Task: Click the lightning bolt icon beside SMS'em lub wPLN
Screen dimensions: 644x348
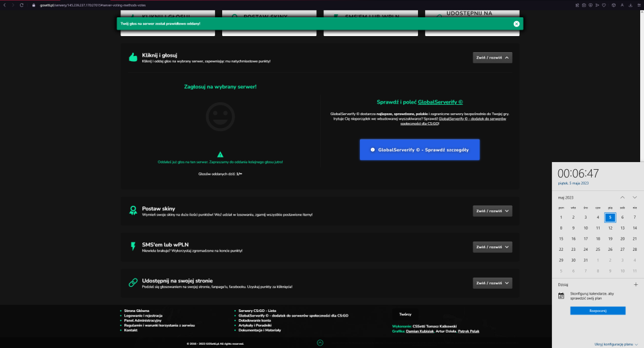Action: (133, 246)
